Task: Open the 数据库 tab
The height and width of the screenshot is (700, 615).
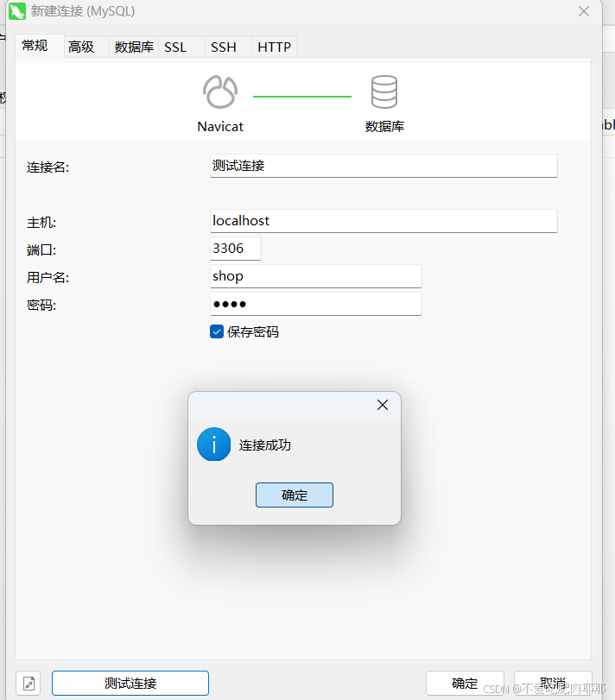Action: (134, 47)
